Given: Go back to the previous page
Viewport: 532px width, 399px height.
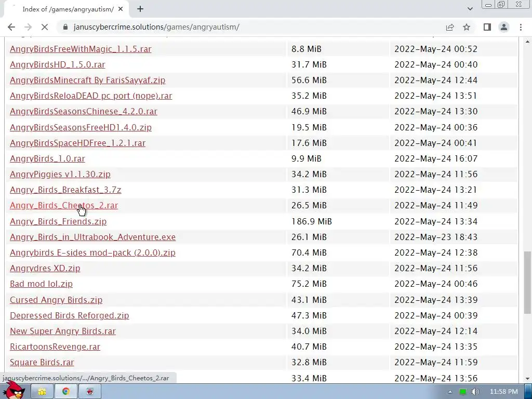Looking at the screenshot, I should coord(11,27).
